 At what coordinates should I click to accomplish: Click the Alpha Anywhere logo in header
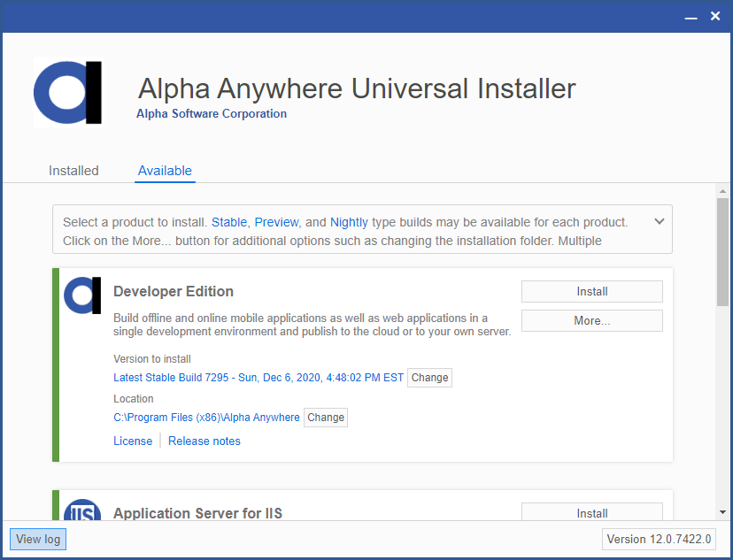point(68,93)
